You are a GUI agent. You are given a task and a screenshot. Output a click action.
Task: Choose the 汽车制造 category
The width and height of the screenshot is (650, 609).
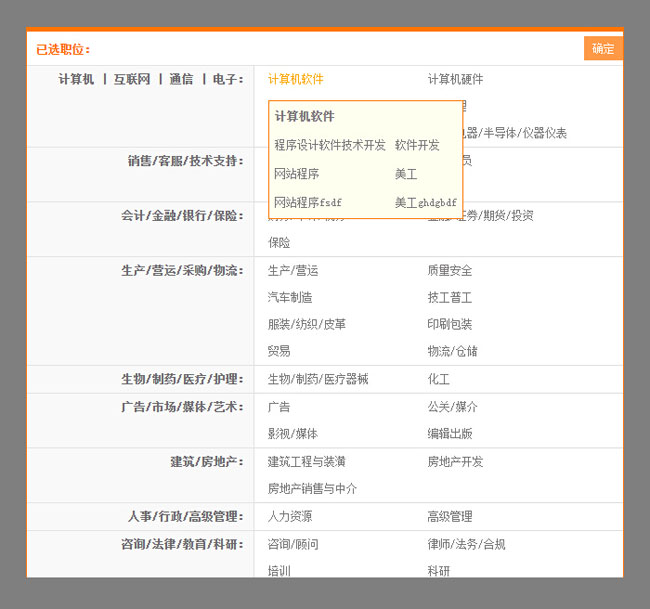[290, 298]
